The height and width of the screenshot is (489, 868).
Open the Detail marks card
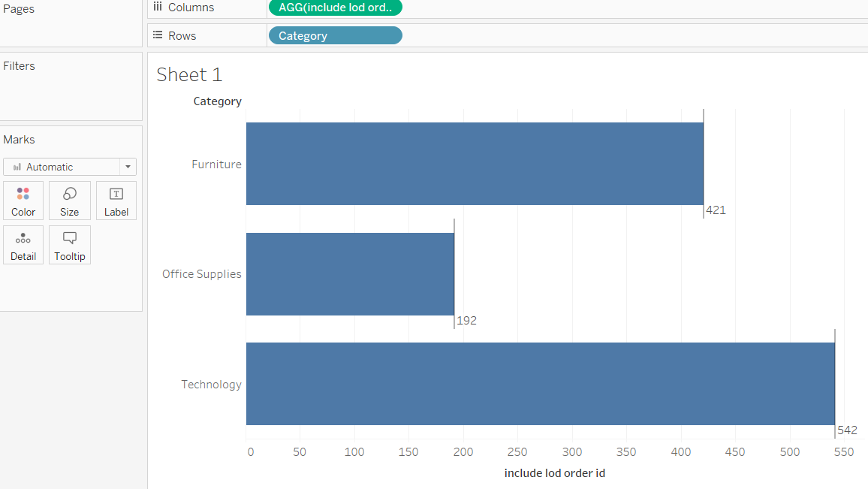[x=23, y=245]
